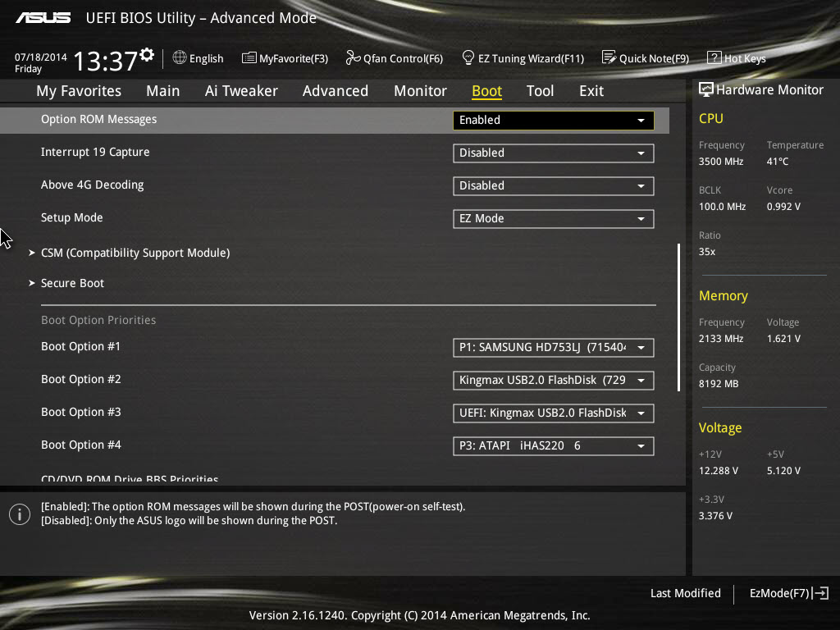Click the ASUS logo
This screenshot has height=630, width=840.
43,18
